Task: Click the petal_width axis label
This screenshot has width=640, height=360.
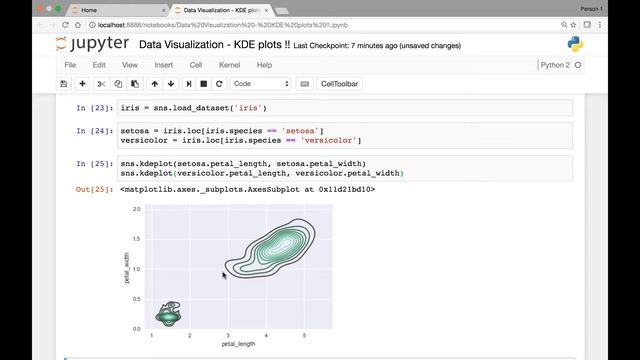Action: pos(127,268)
